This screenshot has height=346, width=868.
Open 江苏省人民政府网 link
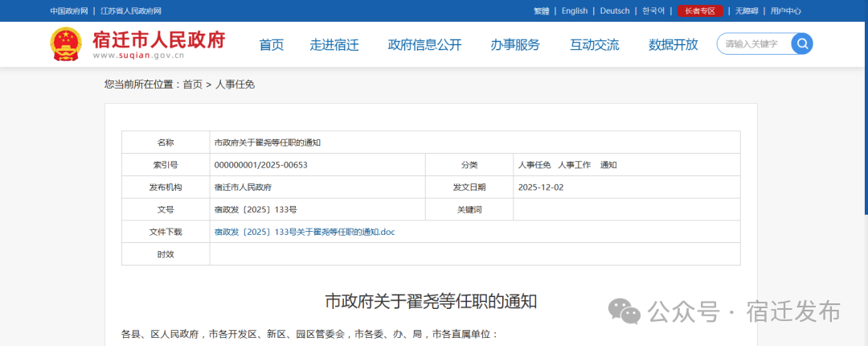pos(130,10)
